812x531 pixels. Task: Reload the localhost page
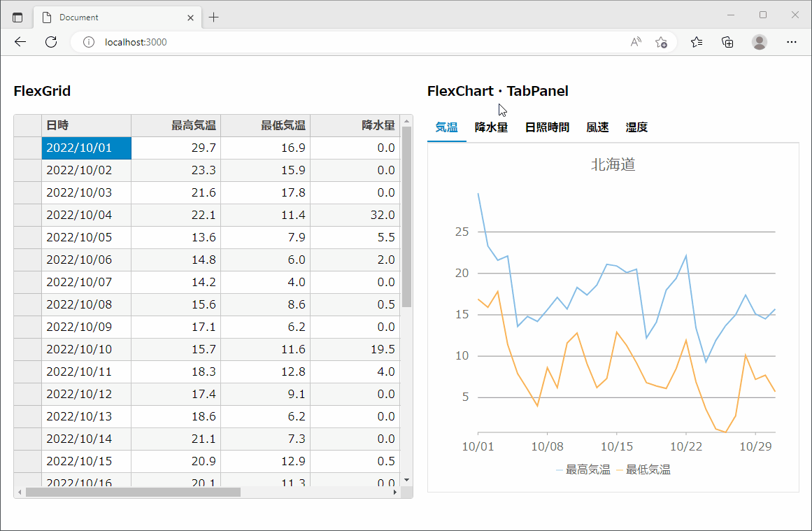pos(51,42)
